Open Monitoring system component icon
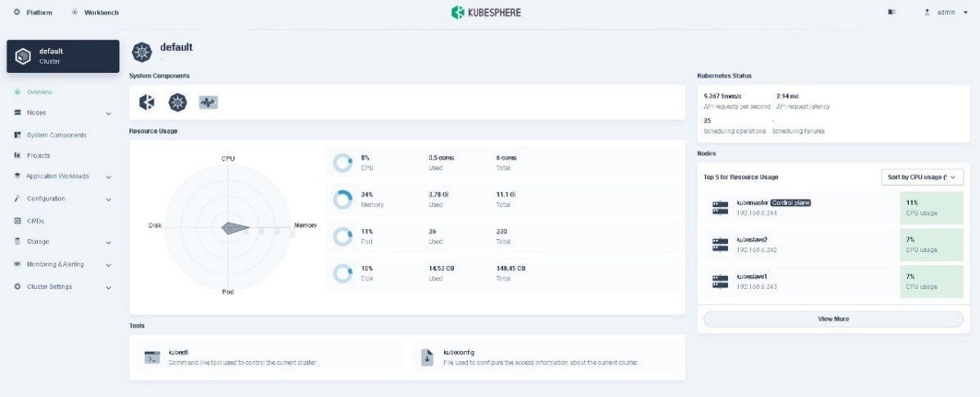Image resolution: width=980 pixels, height=397 pixels. point(208,102)
